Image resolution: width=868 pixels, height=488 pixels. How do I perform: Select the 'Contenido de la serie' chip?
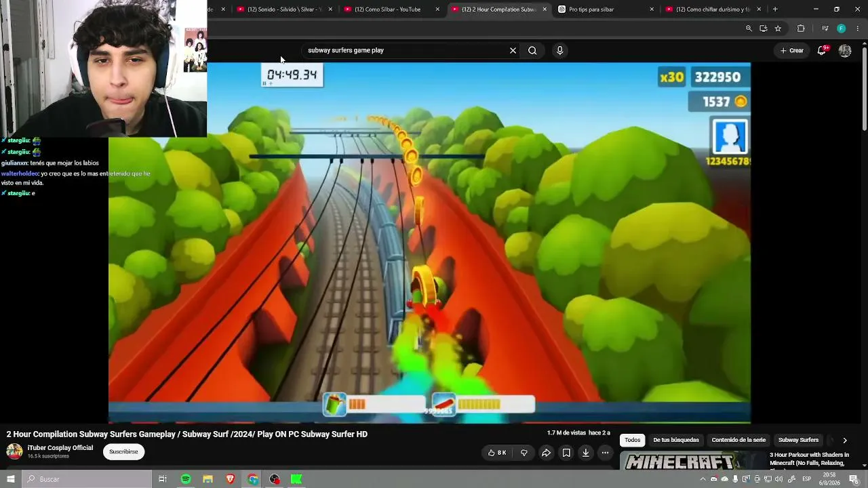[738, 441]
